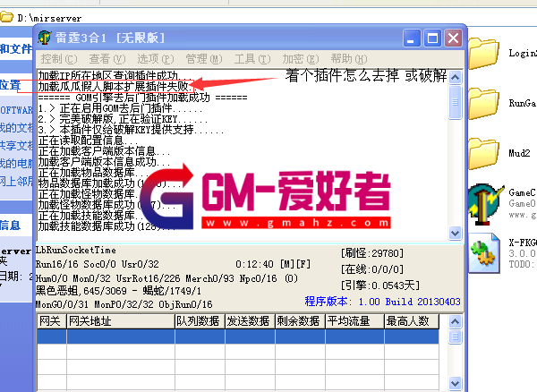Open the 工具(T) menu

coord(252,59)
